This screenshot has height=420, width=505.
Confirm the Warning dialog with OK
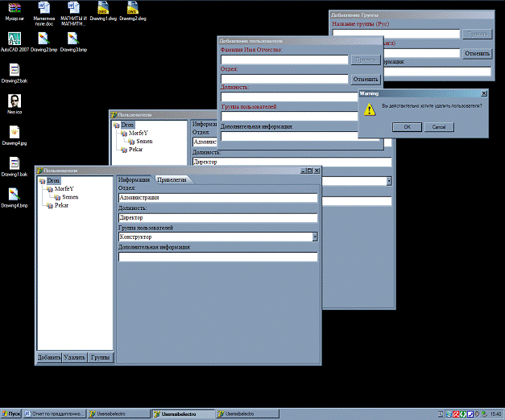click(x=407, y=127)
